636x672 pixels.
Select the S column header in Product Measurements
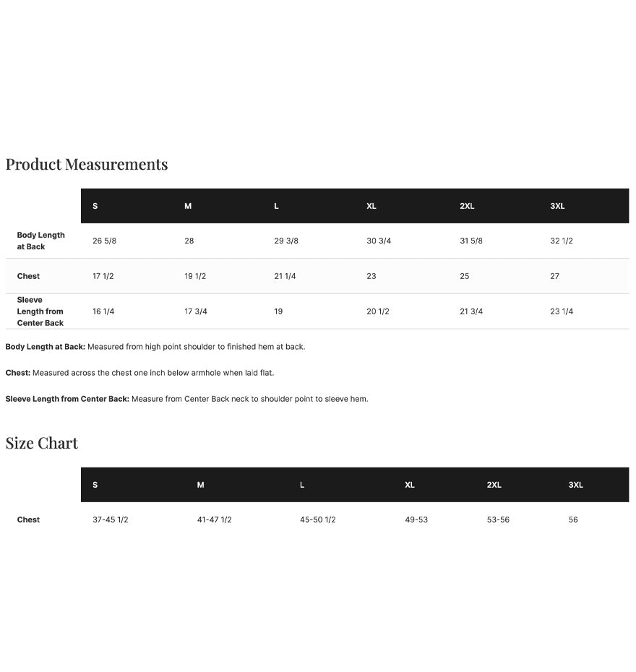click(95, 206)
